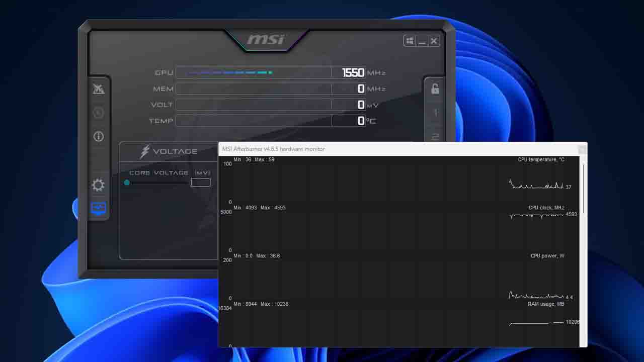Open Afterburner settings via the gear icon
644x362 pixels.
(98, 185)
